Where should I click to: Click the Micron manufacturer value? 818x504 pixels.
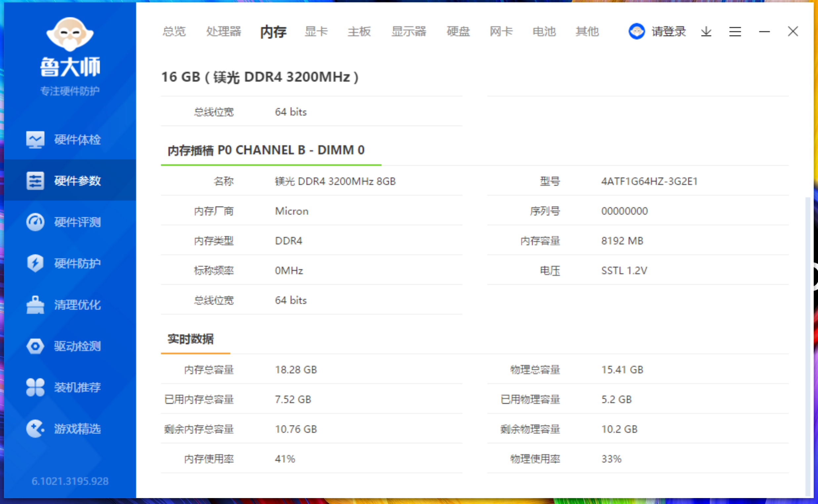click(x=292, y=211)
